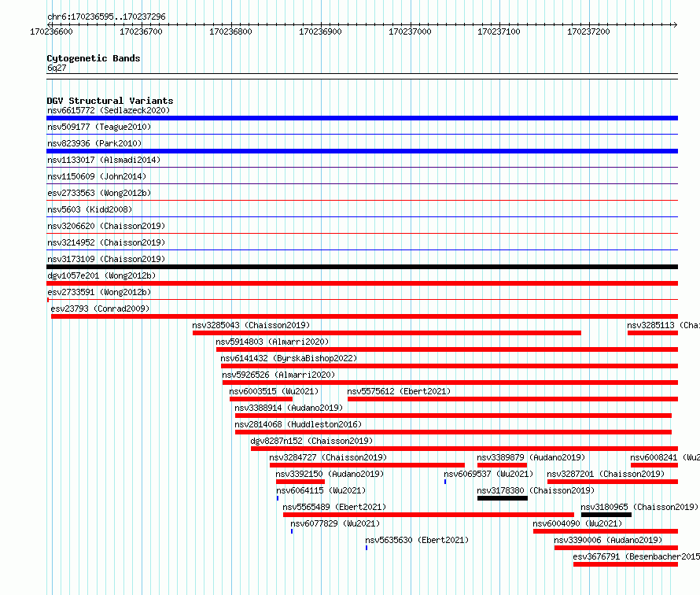This screenshot has width=700, height=595.
Task: Select the blue marker under nsv6077829
Action: point(292,531)
